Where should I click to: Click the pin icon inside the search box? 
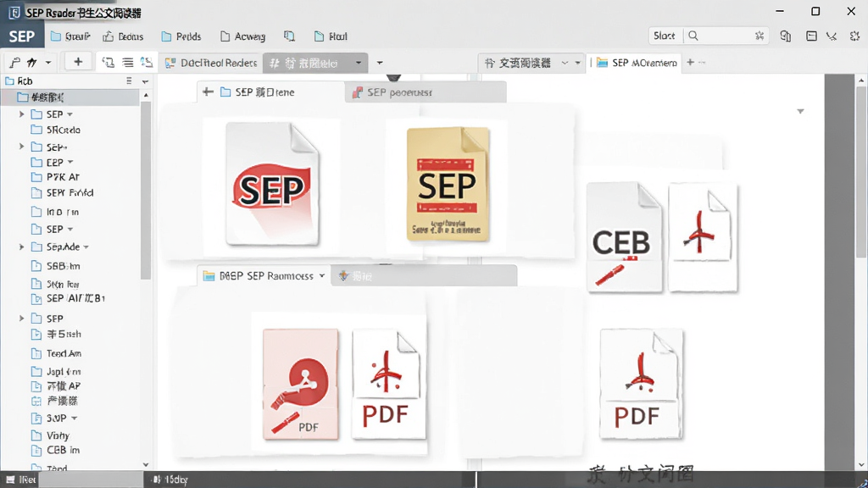pyautogui.click(x=759, y=36)
